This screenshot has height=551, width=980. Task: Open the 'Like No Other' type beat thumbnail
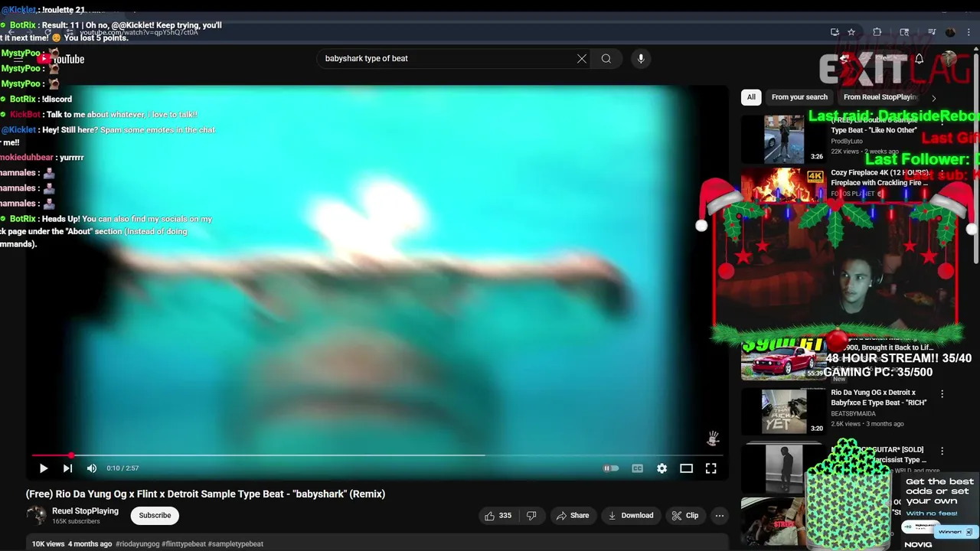(784, 139)
